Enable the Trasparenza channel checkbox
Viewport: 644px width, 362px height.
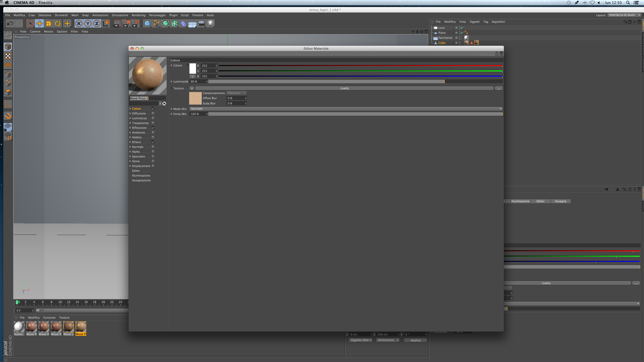pos(153,123)
